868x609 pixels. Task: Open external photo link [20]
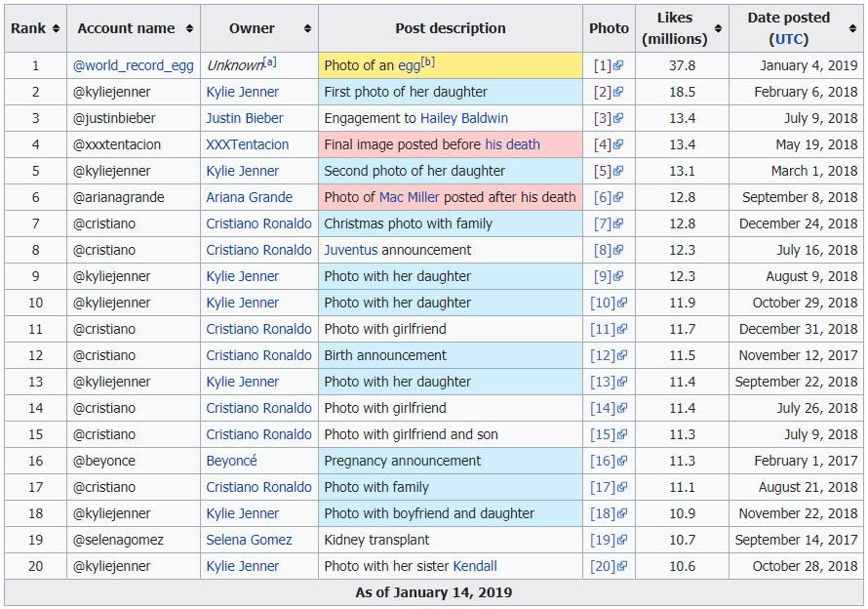point(609,566)
